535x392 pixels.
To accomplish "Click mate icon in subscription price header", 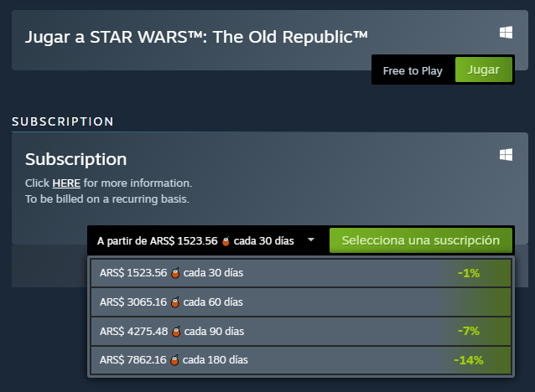I will tap(226, 241).
